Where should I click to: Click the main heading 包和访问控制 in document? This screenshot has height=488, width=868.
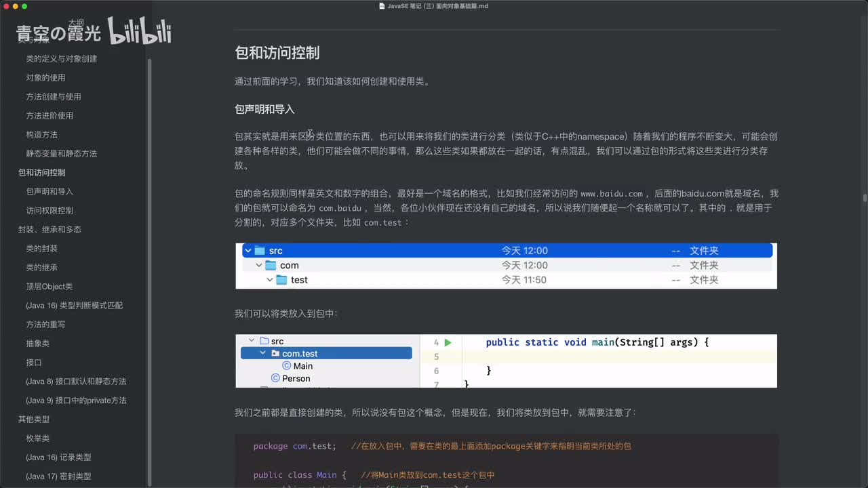pyautogui.click(x=277, y=53)
